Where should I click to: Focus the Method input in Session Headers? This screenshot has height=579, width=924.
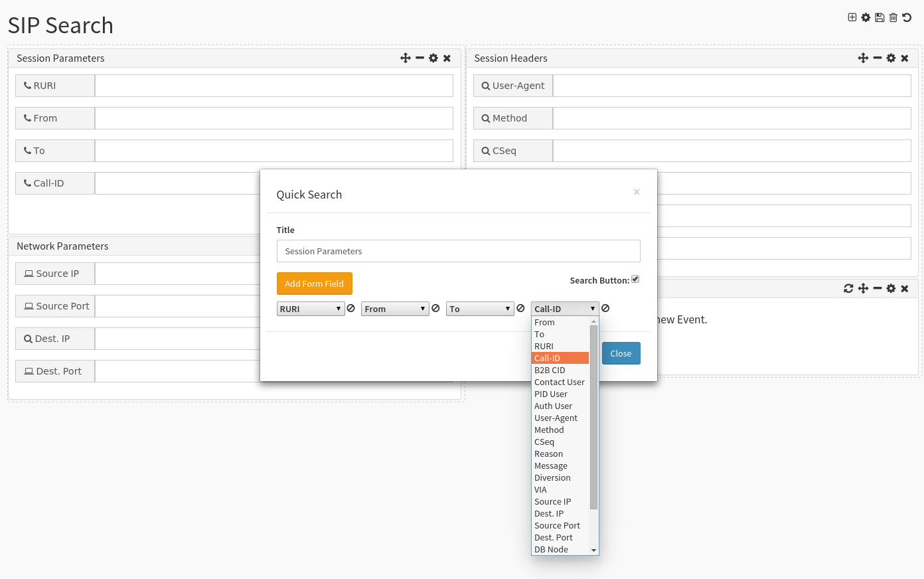tap(732, 118)
